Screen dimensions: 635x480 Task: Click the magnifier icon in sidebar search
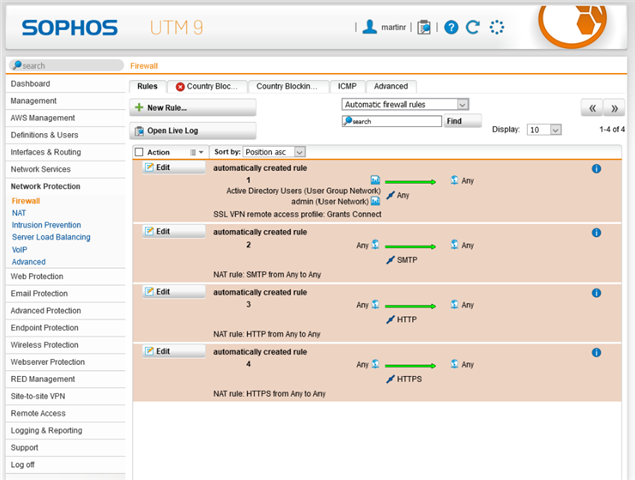click(17, 65)
